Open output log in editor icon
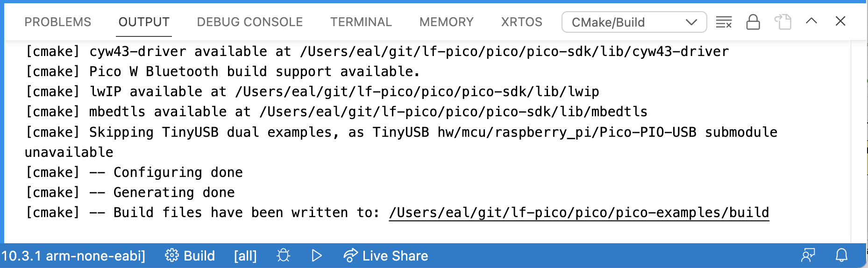The image size is (868, 268). [x=783, y=22]
